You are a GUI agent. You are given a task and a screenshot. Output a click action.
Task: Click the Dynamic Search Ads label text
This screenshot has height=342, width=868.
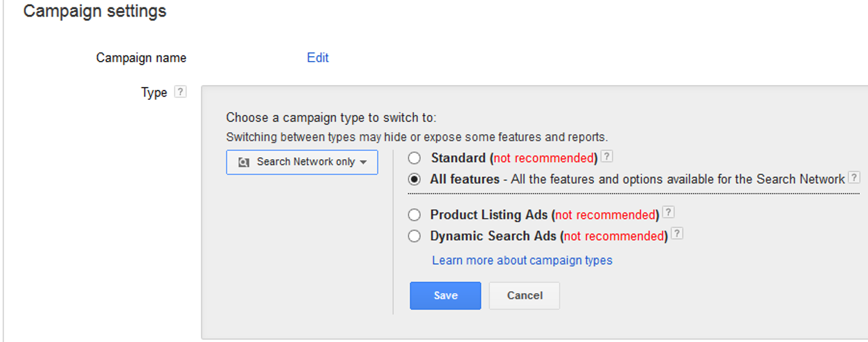coord(493,236)
